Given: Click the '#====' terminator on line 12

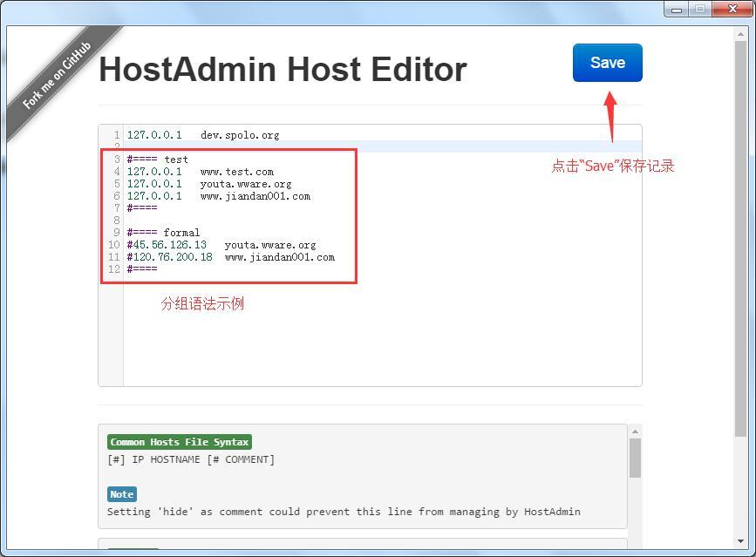Looking at the screenshot, I should click(142, 268).
